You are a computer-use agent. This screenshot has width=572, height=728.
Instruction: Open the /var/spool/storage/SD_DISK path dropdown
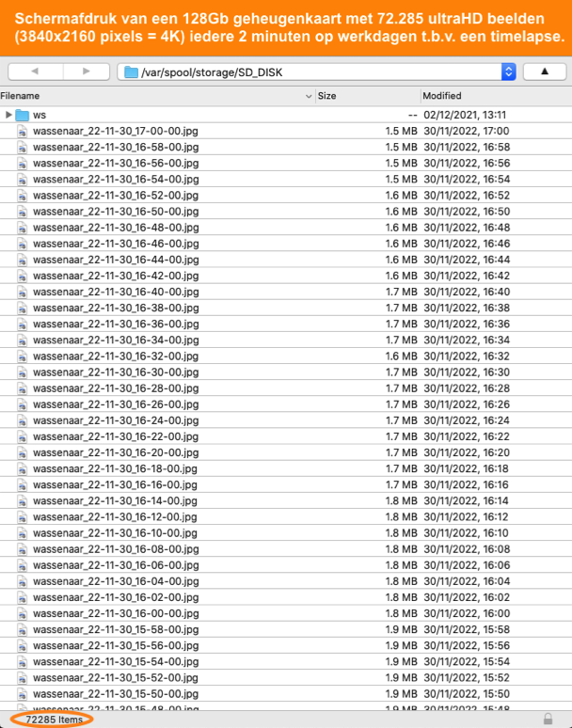click(509, 71)
